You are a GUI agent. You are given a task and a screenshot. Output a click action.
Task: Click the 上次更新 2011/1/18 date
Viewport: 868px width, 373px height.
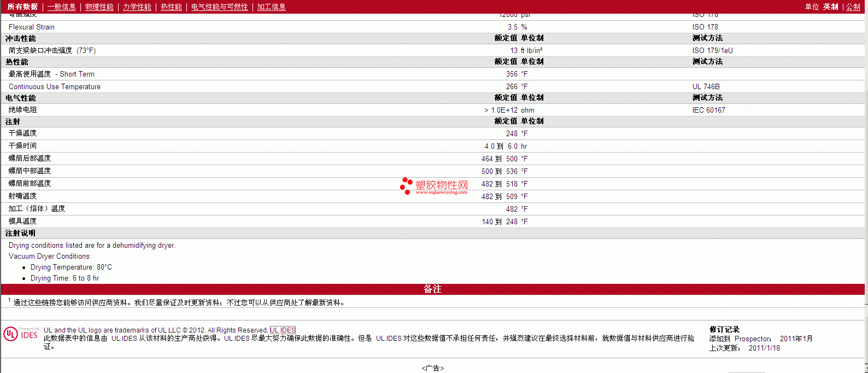[764, 348]
